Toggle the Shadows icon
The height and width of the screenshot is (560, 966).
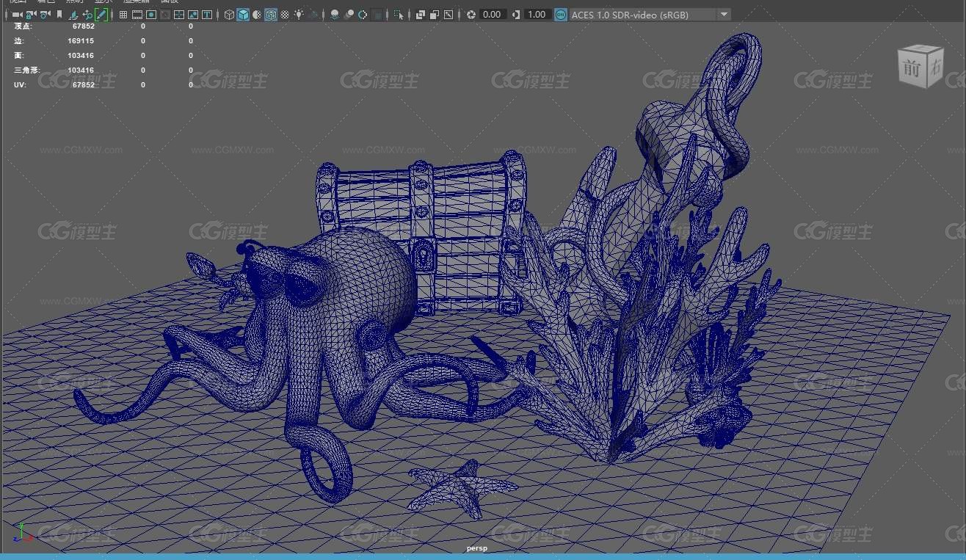point(313,15)
